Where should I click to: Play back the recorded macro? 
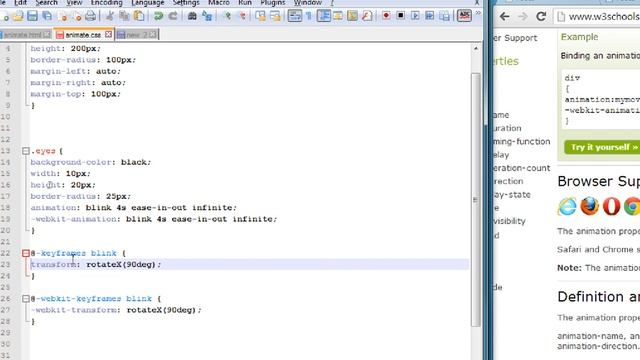(x=415, y=16)
